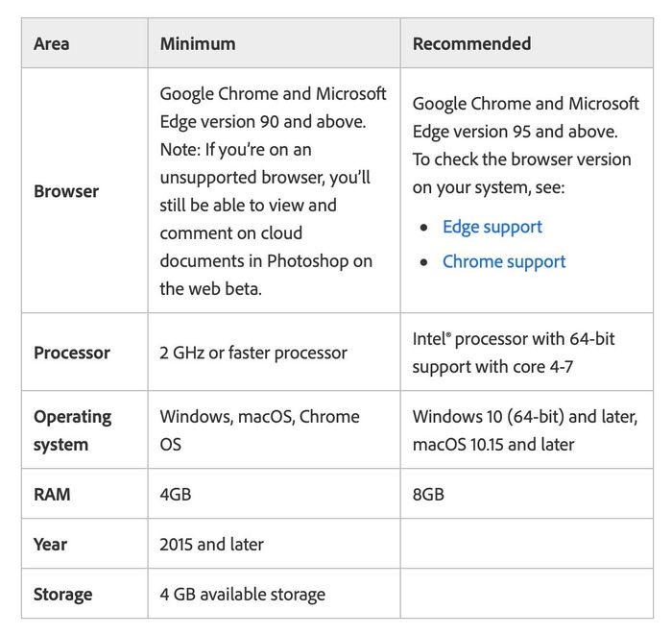This screenshot has height=635, width=672.
Task: Click the RAM row label
Action: [52, 495]
